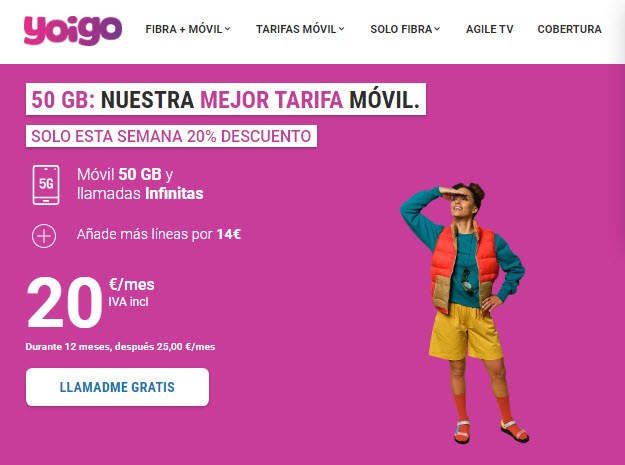Click the woman in red vest image
The height and width of the screenshot is (465, 625).
click(x=463, y=312)
